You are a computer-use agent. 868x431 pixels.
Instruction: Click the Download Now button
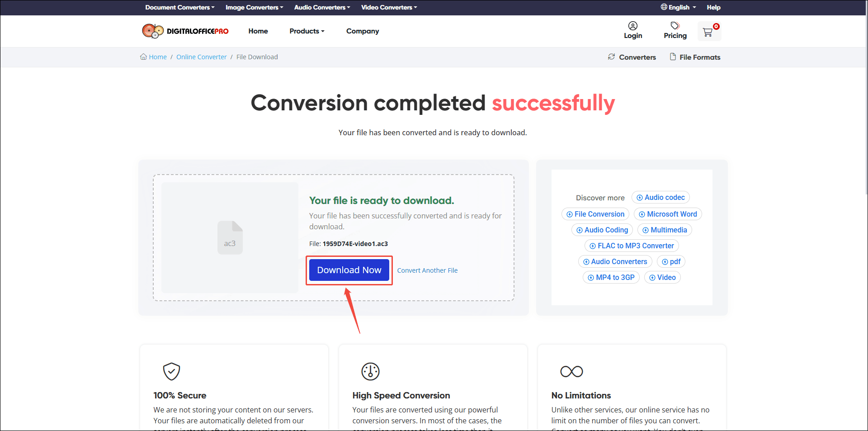(349, 270)
